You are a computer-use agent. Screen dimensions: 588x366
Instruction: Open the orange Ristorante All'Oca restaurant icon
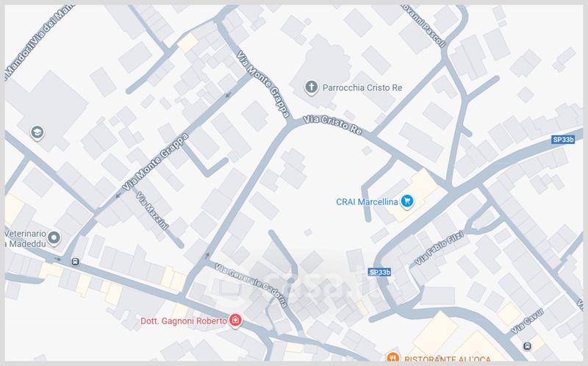[x=392, y=358]
